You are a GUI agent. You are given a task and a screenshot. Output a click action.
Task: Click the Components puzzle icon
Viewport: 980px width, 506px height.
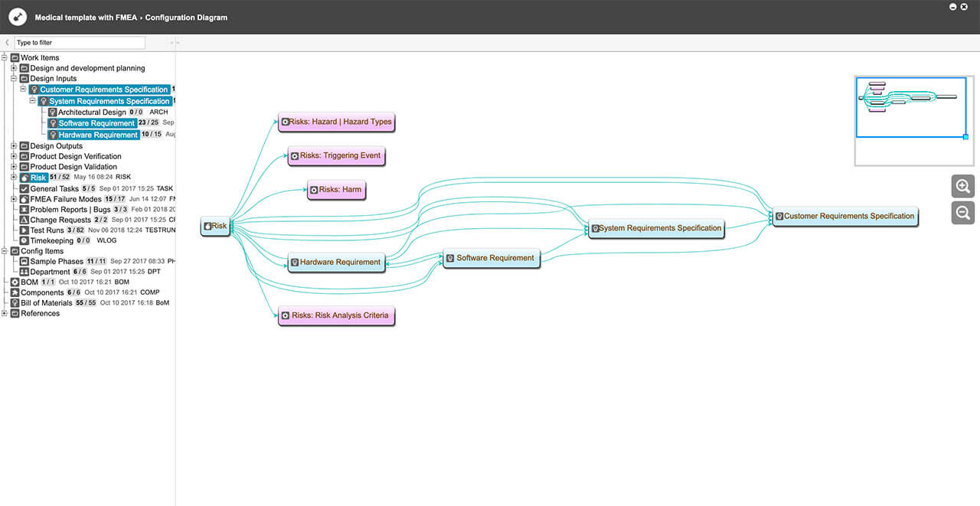tap(15, 292)
